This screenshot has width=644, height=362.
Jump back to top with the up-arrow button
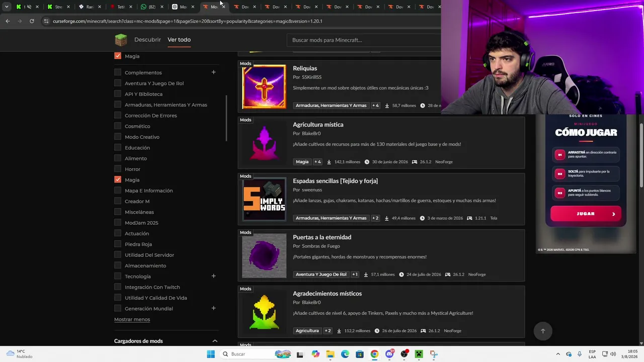[x=542, y=331]
